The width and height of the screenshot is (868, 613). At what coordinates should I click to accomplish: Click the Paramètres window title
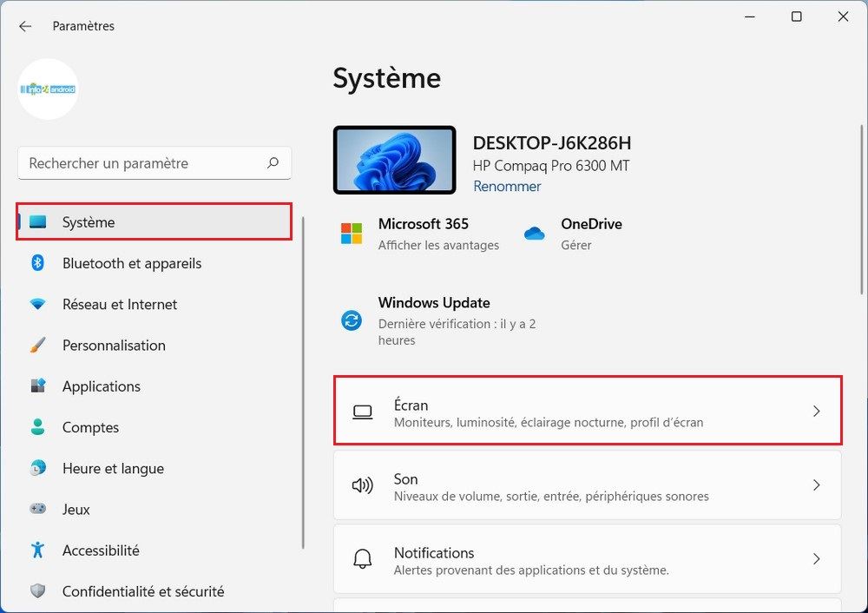(83, 26)
